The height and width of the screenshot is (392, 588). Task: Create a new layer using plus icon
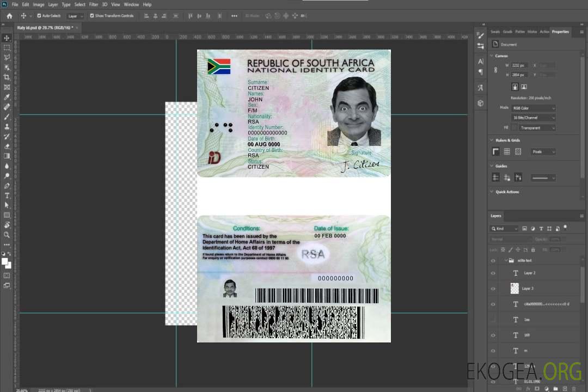(x=565, y=389)
